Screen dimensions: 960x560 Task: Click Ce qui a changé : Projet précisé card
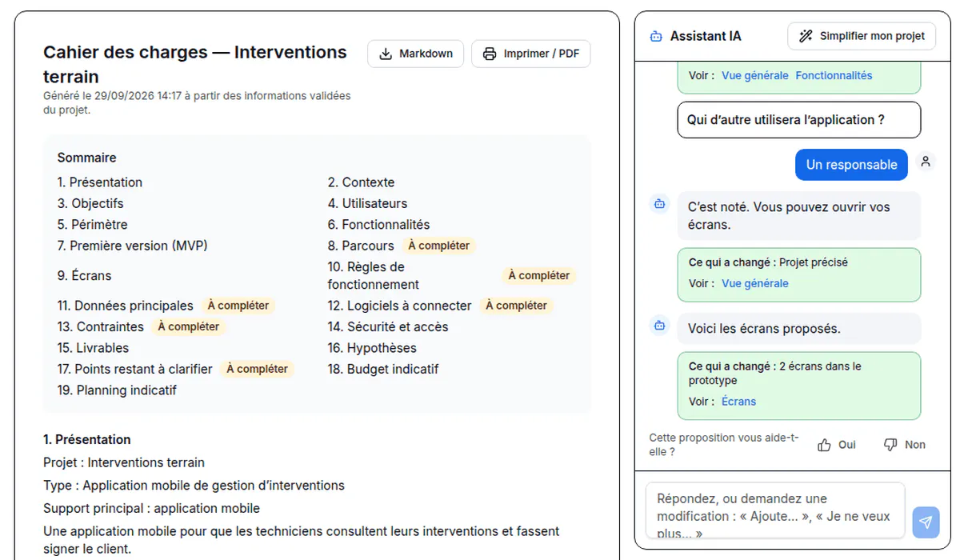click(x=799, y=274)
